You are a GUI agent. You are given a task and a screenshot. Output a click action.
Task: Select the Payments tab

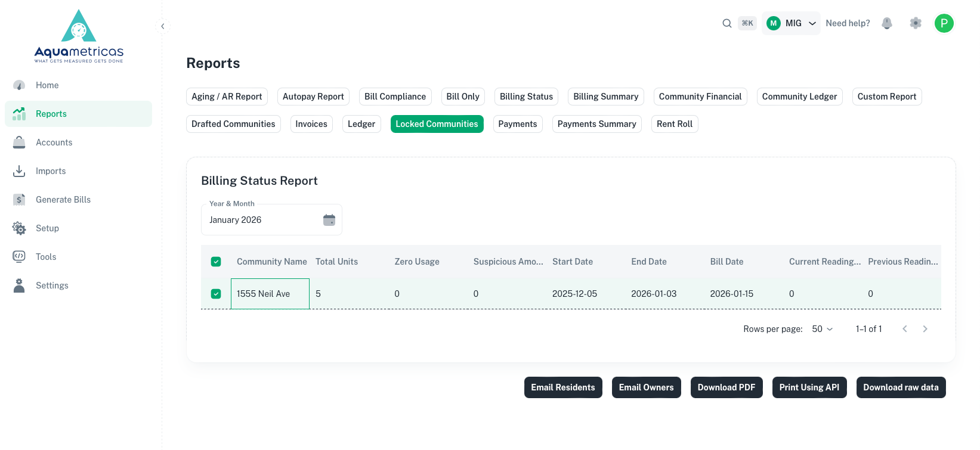tap(518, 124)
